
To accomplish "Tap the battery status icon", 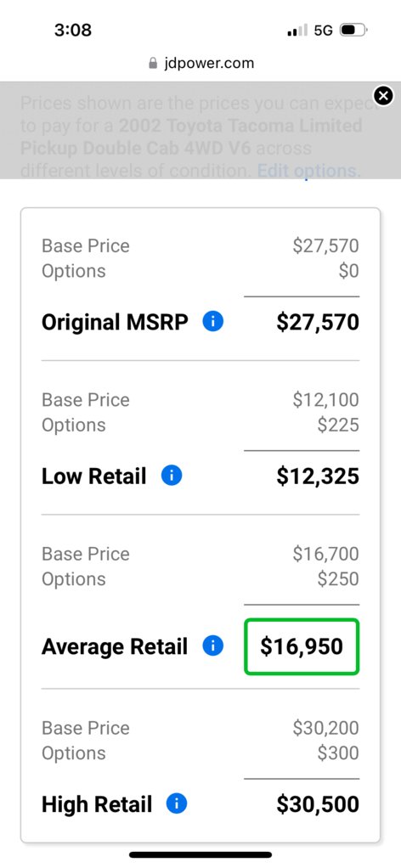I will 353,30.
